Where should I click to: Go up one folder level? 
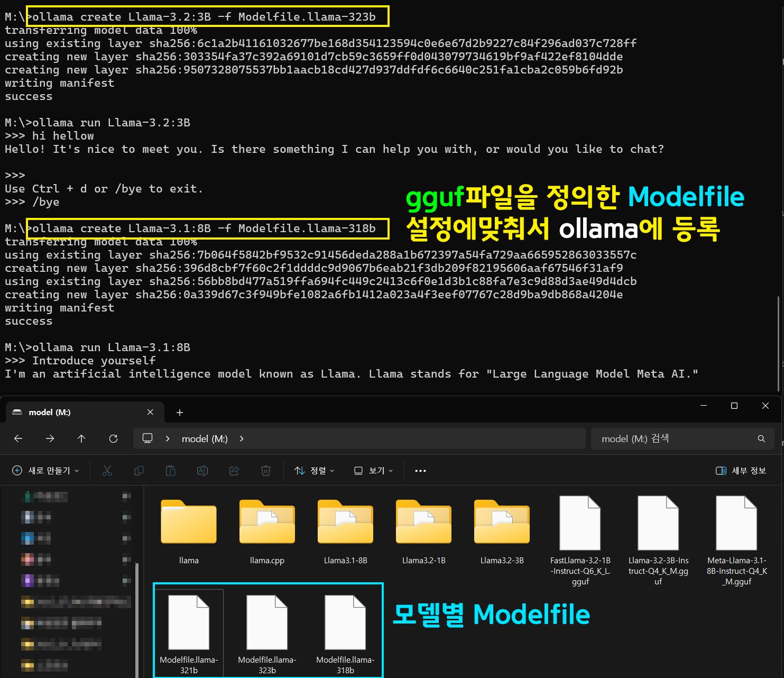81,438
